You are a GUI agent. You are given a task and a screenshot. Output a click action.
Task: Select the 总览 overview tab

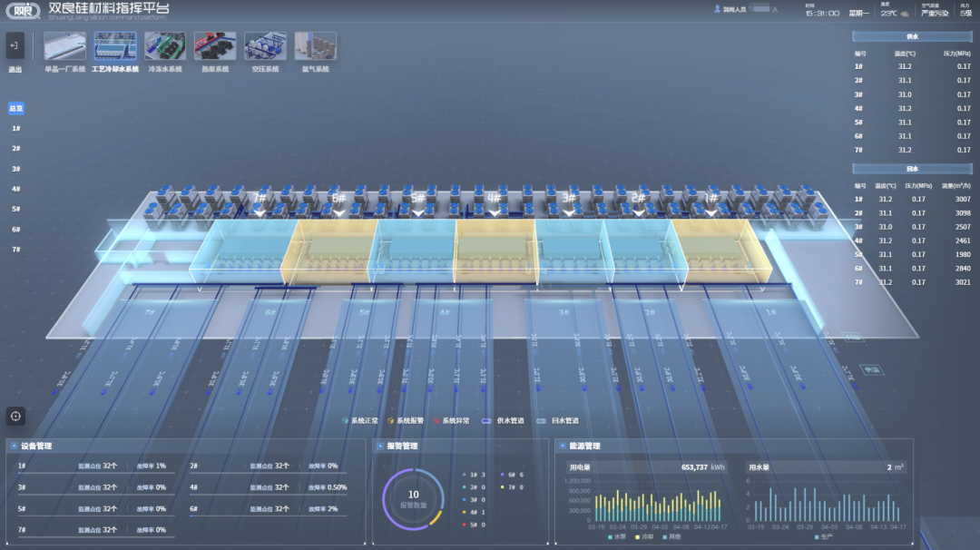pos(15,108)
